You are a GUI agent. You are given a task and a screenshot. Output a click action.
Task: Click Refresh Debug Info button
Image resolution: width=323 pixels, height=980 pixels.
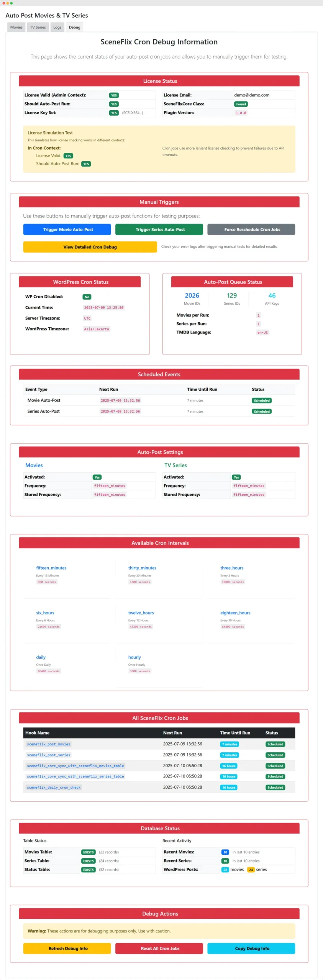(67, 948)
